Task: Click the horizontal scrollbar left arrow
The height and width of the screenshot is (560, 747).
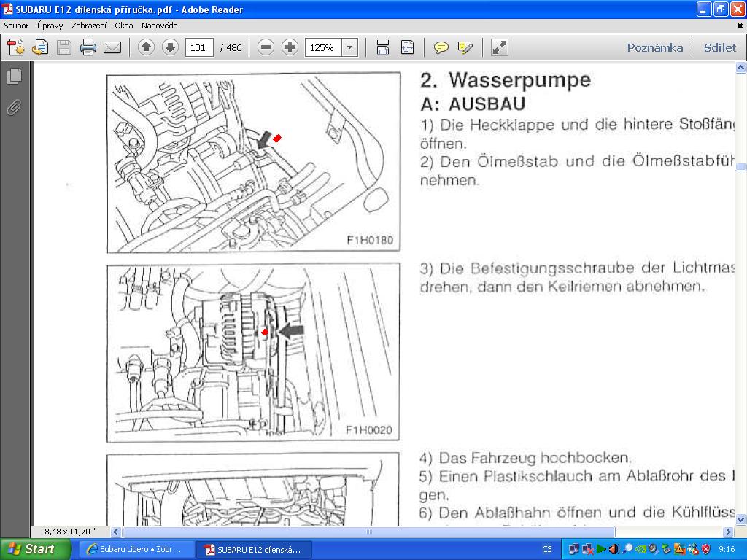Action: [116, 532]
